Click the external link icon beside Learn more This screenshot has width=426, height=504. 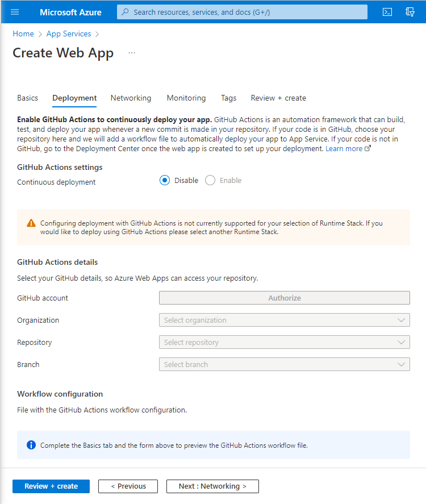(367, 149)
